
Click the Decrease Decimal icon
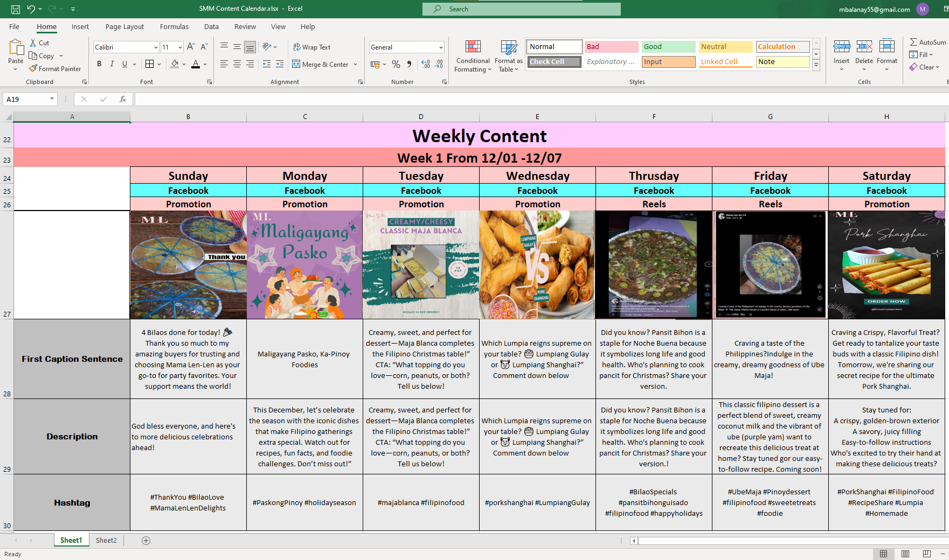pyautogui.click(x=439, y=65)
